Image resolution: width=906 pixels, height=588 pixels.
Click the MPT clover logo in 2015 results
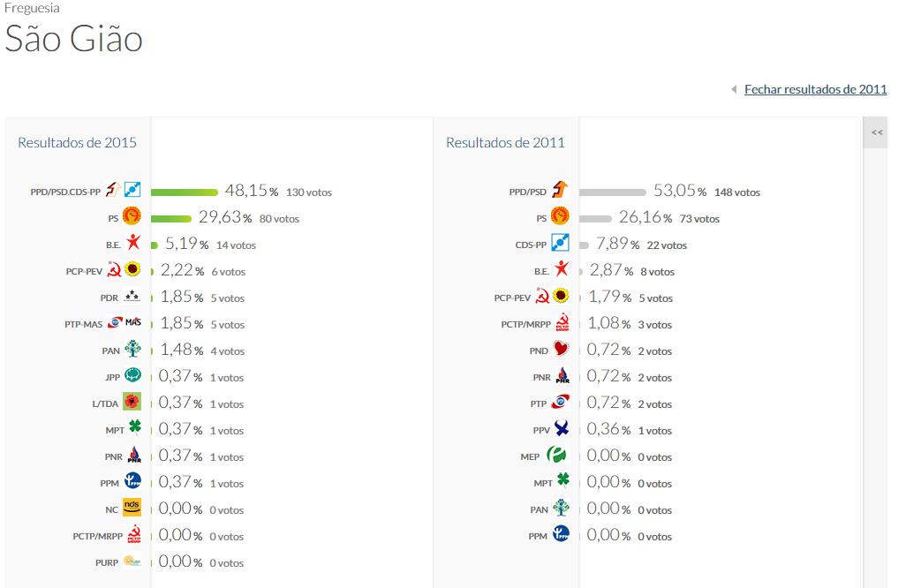(x=134, y=428)
